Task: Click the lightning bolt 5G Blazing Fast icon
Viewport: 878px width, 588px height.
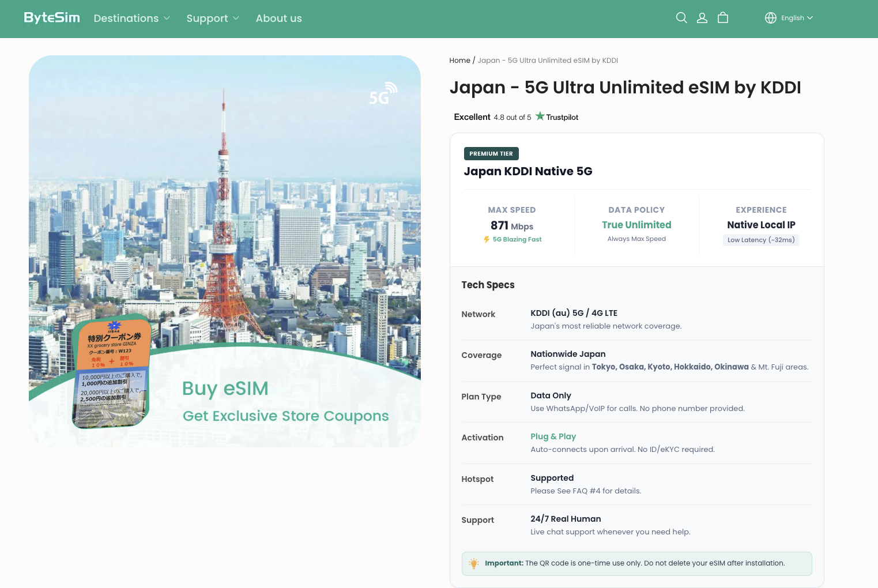Action: tap(487, 239)
